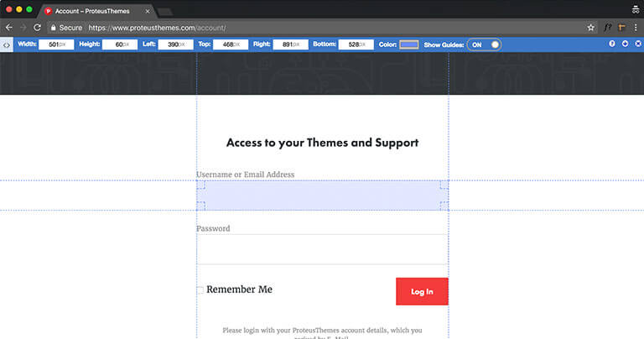This screenshot has height=339, width=644.
Task: Toggle element mode with the <> icon
Action: (7, 44)
